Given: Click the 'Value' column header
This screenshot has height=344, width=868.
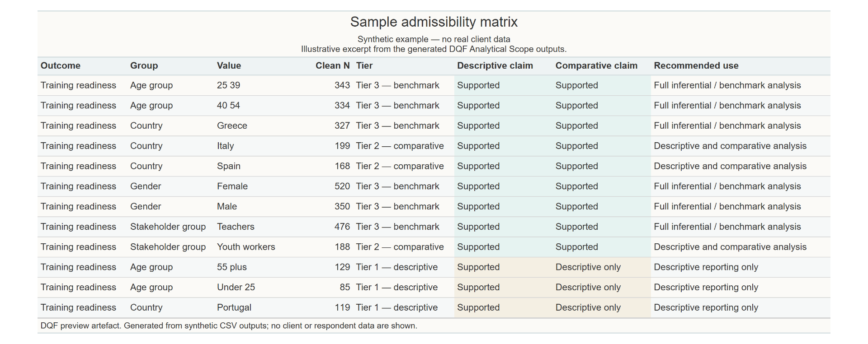Looking at the screenshot, I should click(229, 65).
